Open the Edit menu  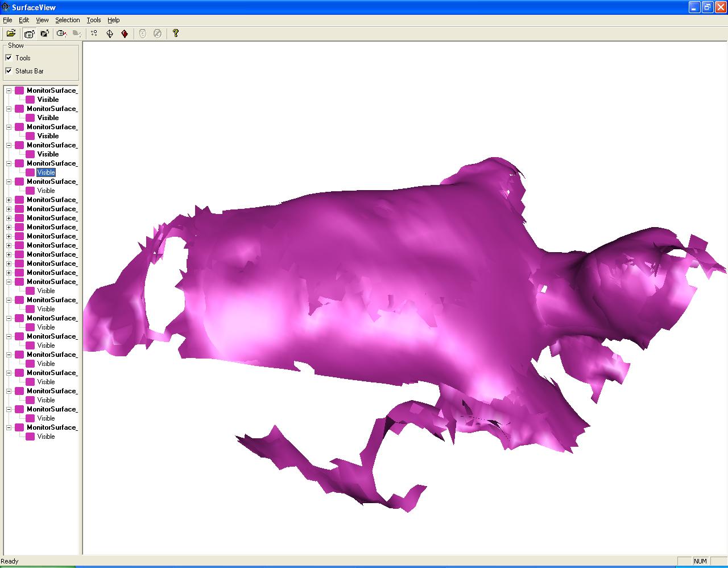tap(24, 20)
